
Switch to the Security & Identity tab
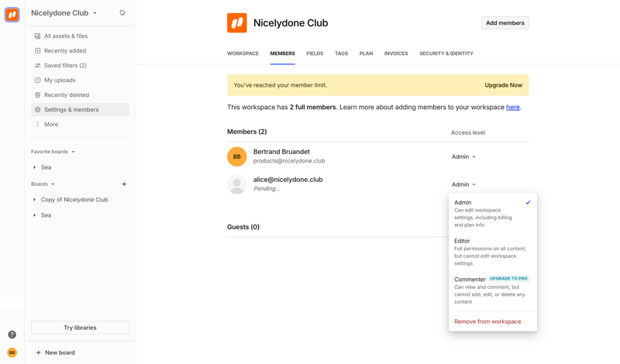click(446, 53)
